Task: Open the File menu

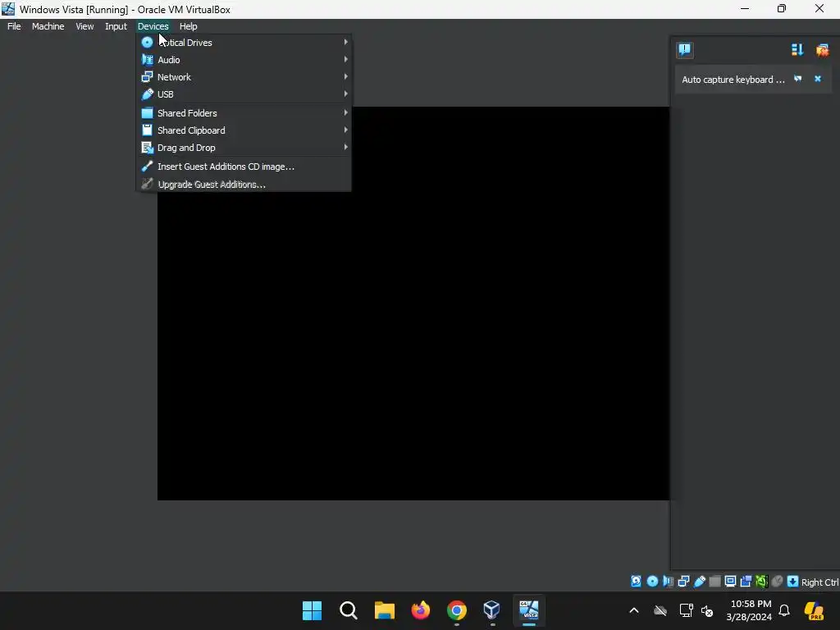Action: point(14,26)
